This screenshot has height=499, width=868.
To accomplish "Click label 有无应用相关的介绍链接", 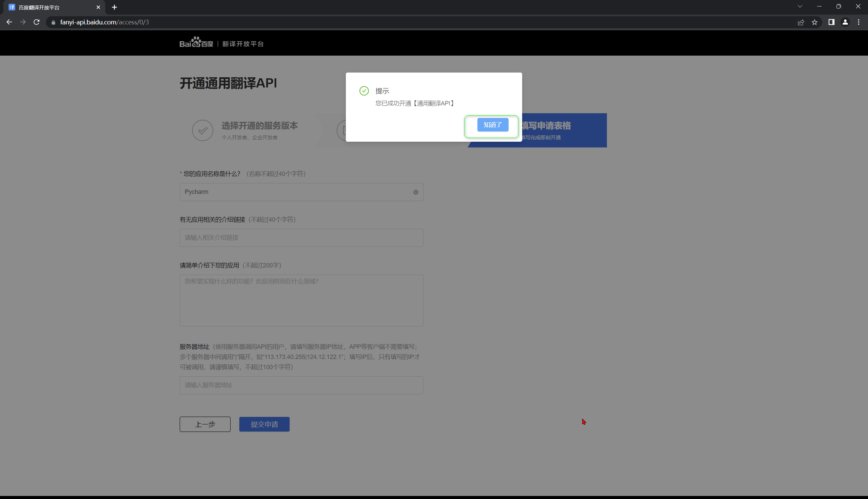I will [213, 220].
